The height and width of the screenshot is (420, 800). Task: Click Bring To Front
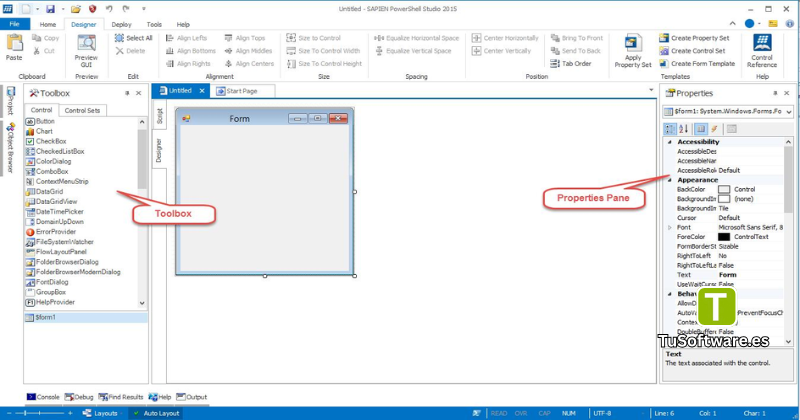(577, 38)
